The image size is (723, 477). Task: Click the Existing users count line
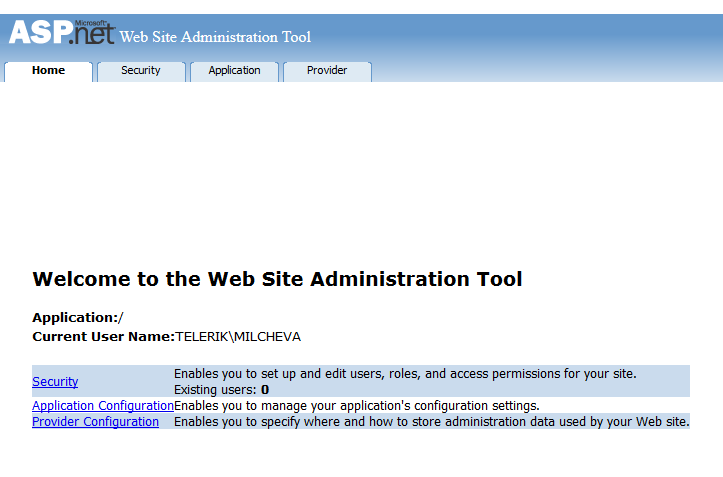click(x=221, y=390)
